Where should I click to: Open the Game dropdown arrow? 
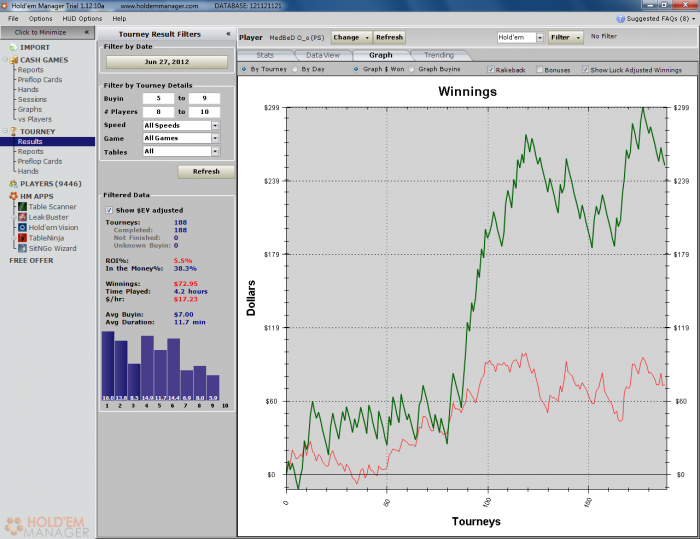click(215, 138)
